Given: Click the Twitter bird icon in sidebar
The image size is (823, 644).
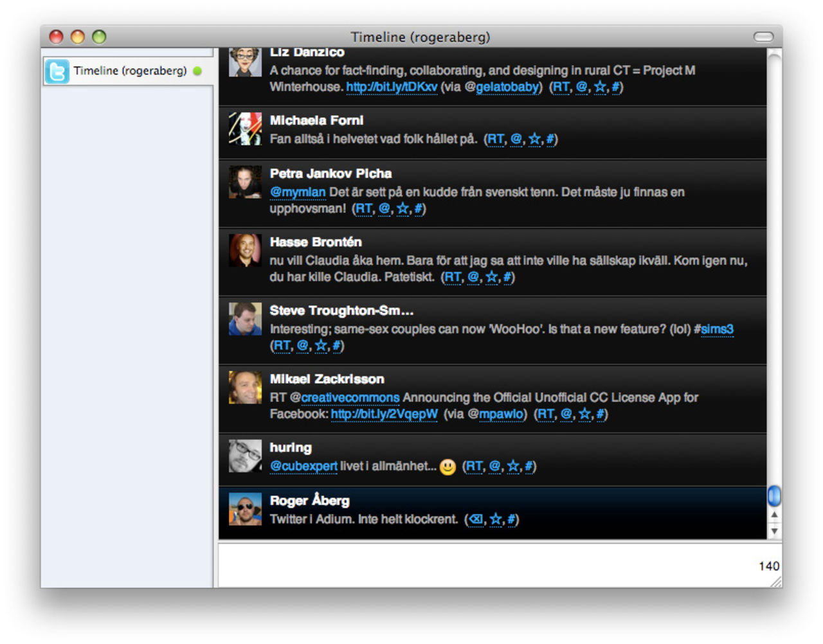Looking at the screenshot, I should point(57,71).
